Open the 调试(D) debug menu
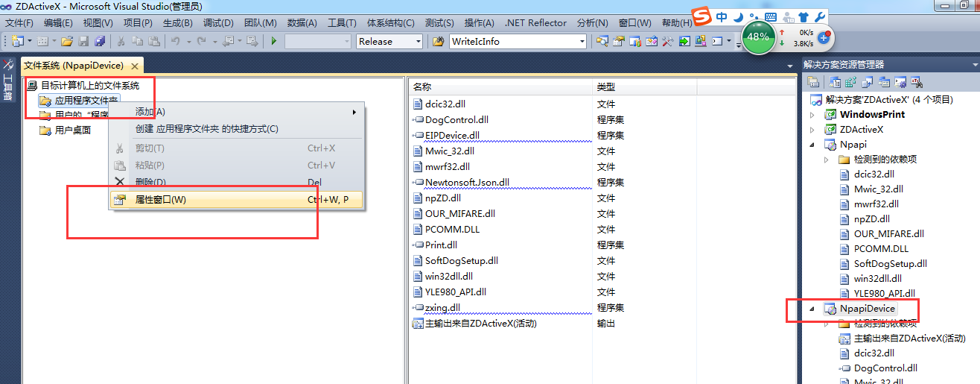This screenshot has width=980, height=384. (218, 23)
